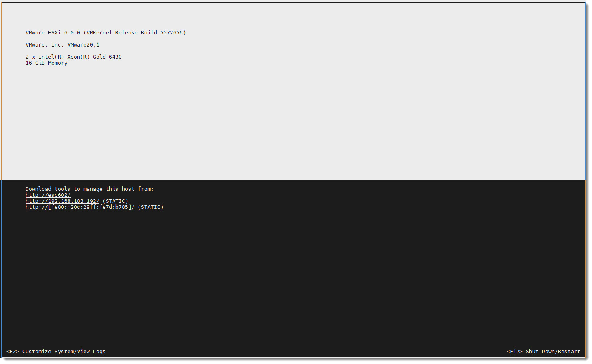
Task: Click the STATIC label beside the IPv4 address
Action: pyautogui.click(x=115, y=201)
